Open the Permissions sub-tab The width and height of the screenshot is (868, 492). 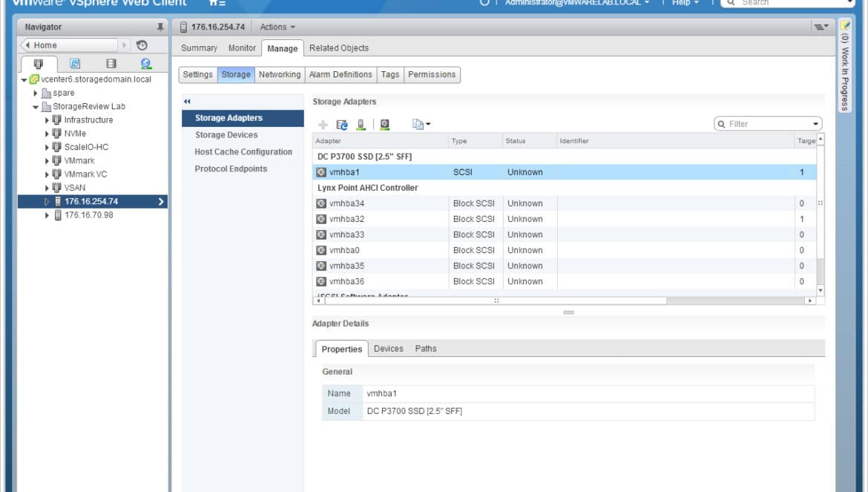[432, 75]
